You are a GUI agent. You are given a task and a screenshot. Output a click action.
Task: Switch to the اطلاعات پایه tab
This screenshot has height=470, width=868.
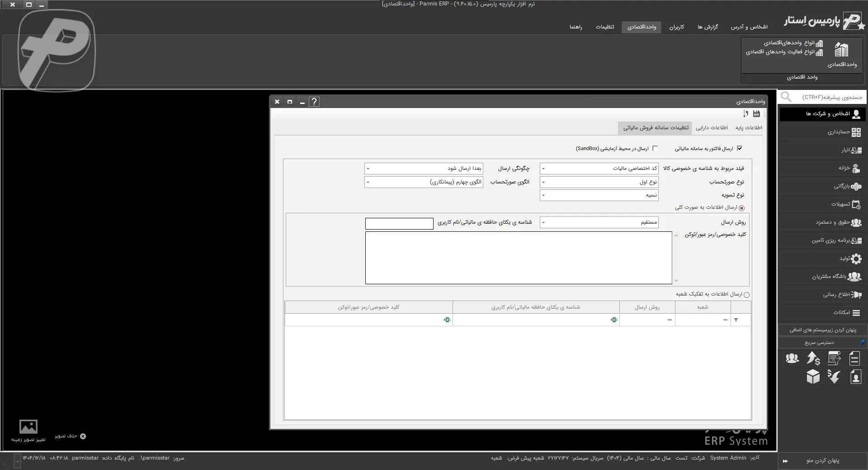click(749, 128)
